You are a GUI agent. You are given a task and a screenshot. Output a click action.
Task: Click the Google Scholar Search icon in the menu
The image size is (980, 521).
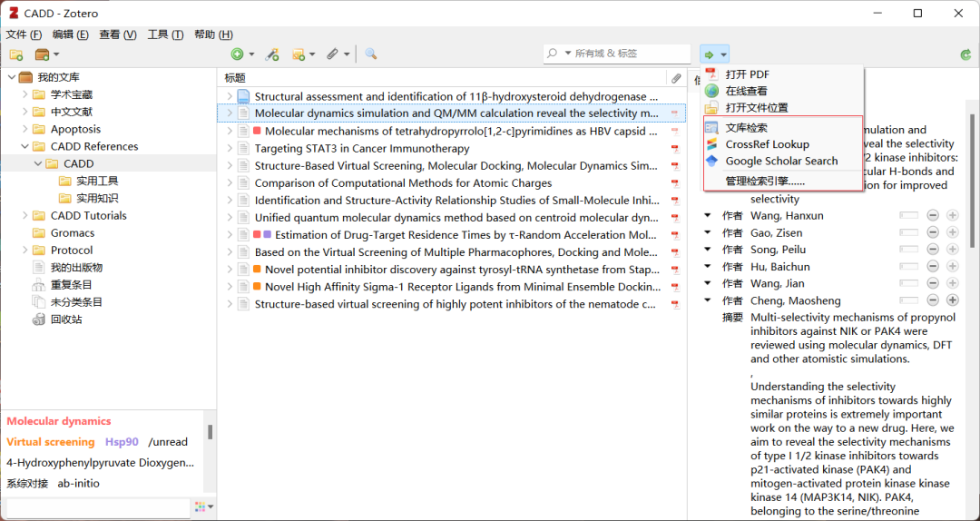(x=712, y=161)
